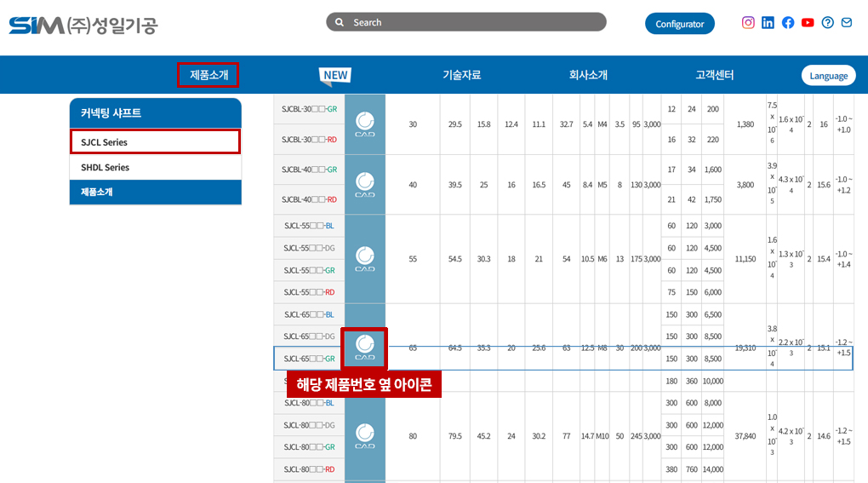Open the CAD icon for SJCL-80 row

pyautogui.click(x=364, y=437)
